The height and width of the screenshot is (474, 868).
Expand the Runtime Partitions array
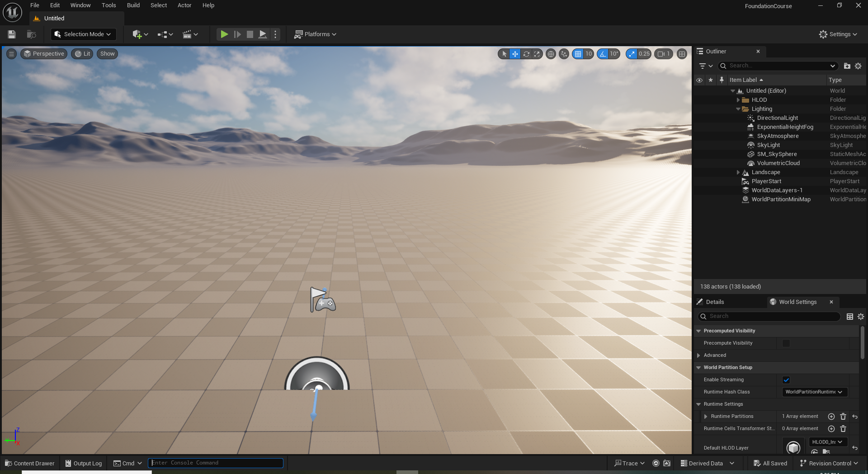[706, 417]
